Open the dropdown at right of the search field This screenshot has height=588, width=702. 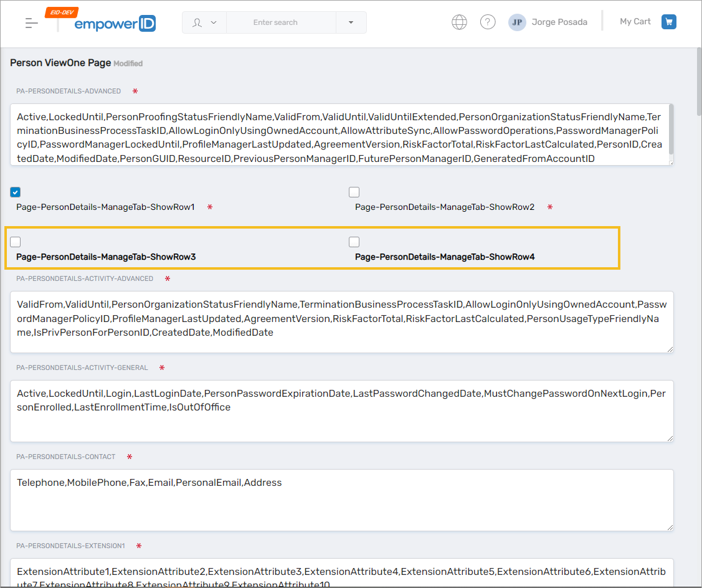[351, 21]
